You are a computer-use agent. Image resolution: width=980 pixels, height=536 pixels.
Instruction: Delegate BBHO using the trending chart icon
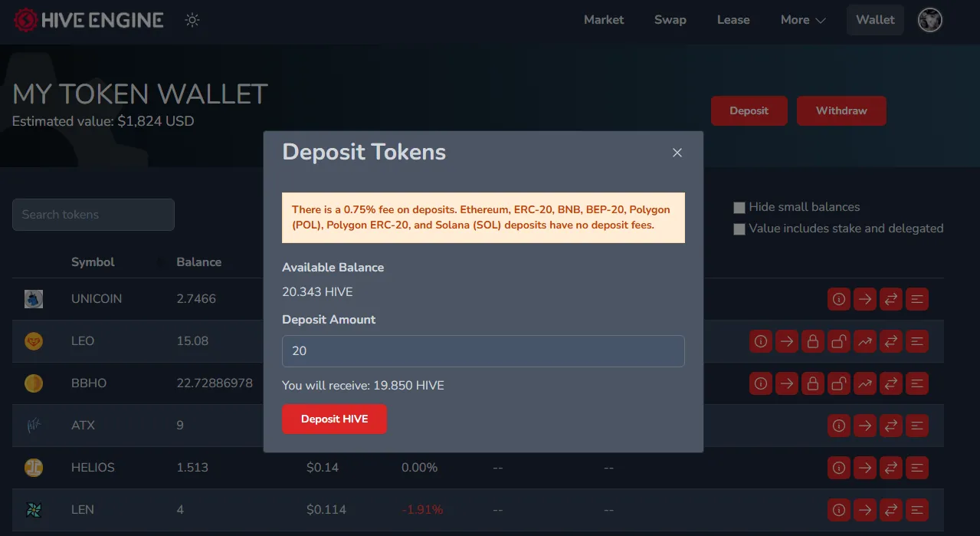pos(865,383)
